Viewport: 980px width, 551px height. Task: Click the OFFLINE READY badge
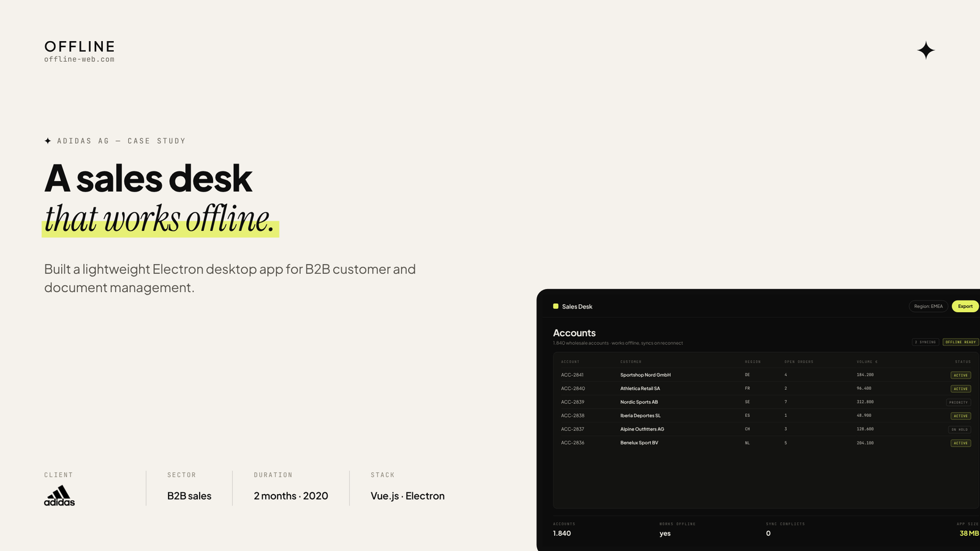pos(960,342)
